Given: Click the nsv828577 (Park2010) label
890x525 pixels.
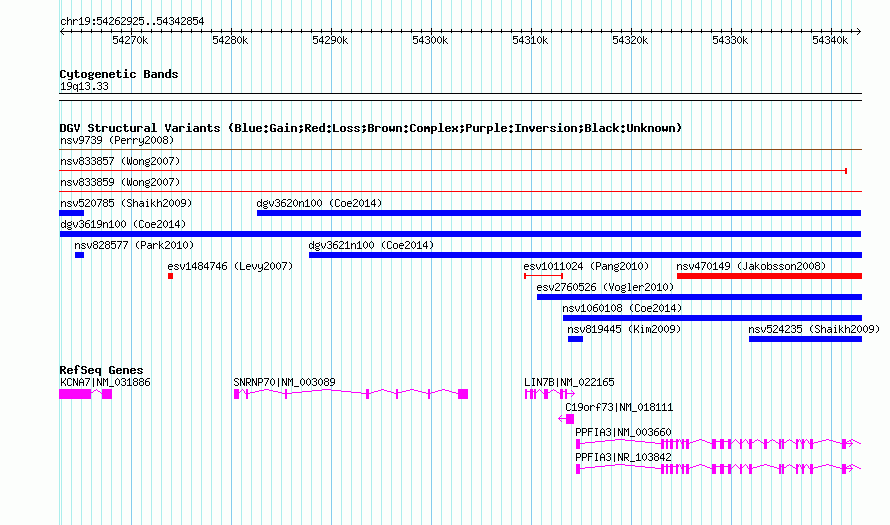Looking at the screenshot, I should click(134, 245).
